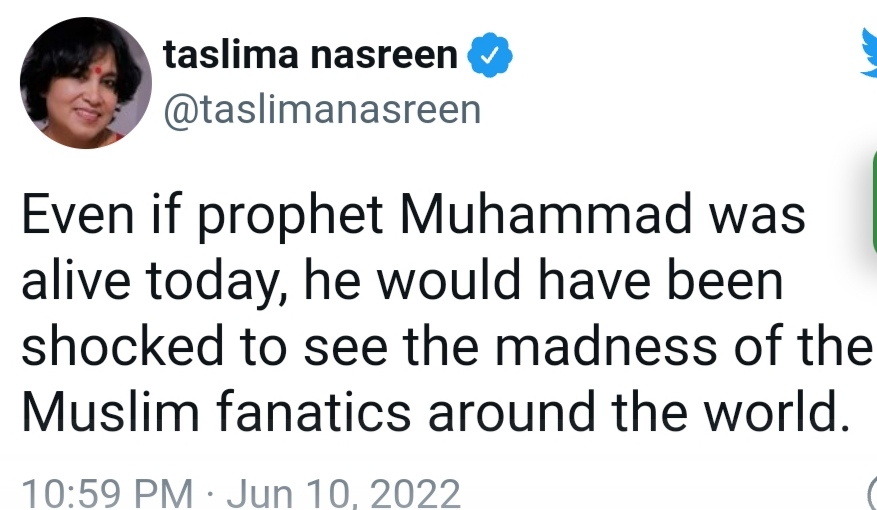Click the word prophet in tweet
Viewport: 877px width, 510px height.
click(290, 217)
